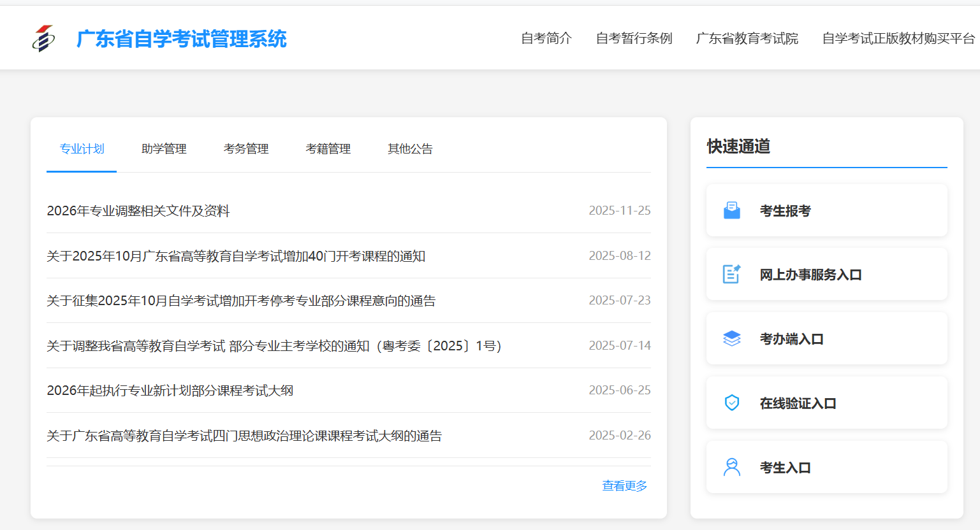Select the 专业计划 tab
Image resolution: width=980 pixels, height=530 pixels.
coord(81,148)
